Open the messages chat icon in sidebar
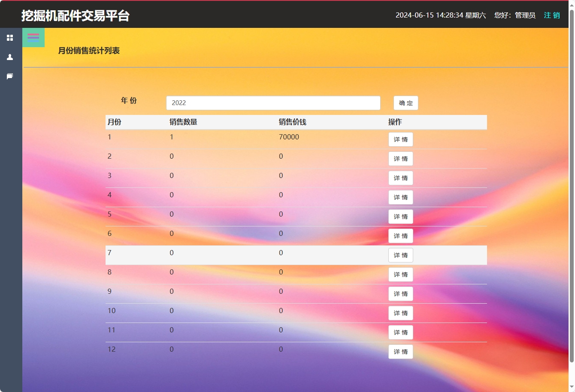This screenshot has height=392, width=575. click(x=10, y=76)
